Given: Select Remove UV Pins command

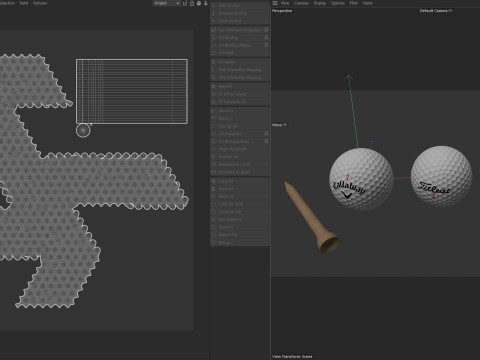Looking at the screenshot, I should pyautogui.click(x=240, y=13).
